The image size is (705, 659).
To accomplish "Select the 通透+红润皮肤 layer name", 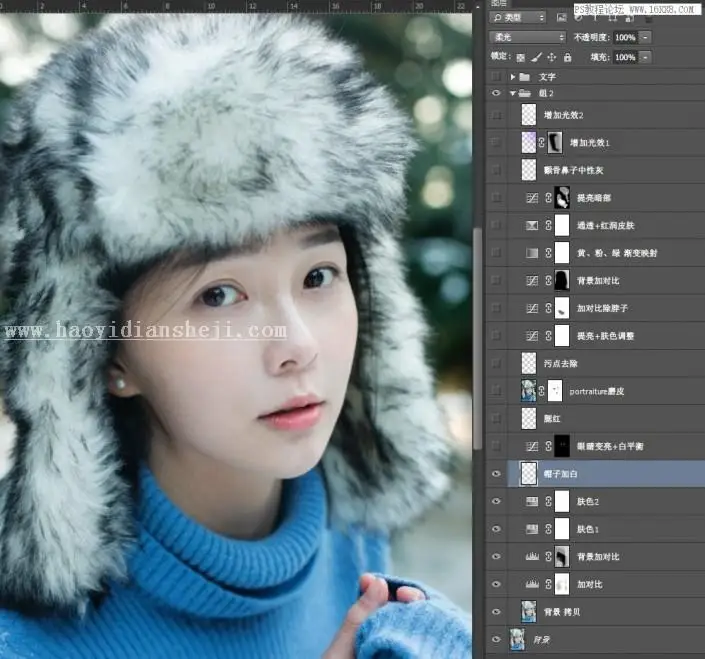I will tap(605, 225).
